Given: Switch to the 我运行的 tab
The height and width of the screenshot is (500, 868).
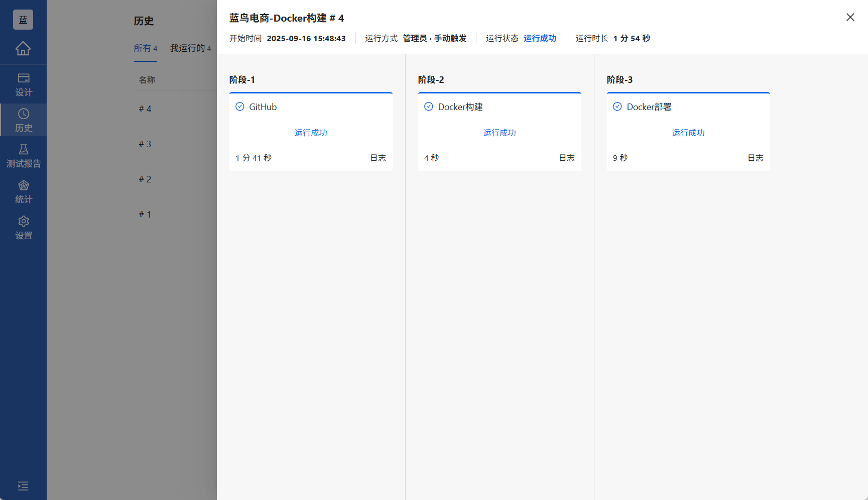Looking at the screenshot, I should [x=188, y=48].
